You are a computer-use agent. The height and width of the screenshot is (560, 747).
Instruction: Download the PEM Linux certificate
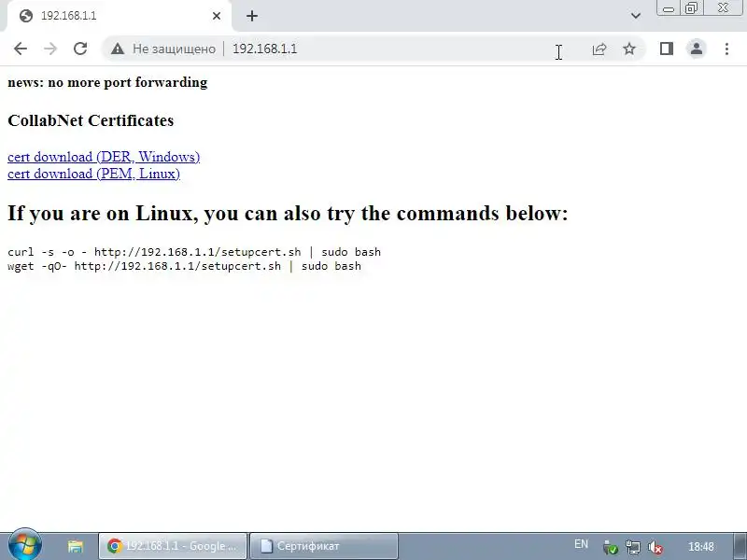(x=94, y=174)
